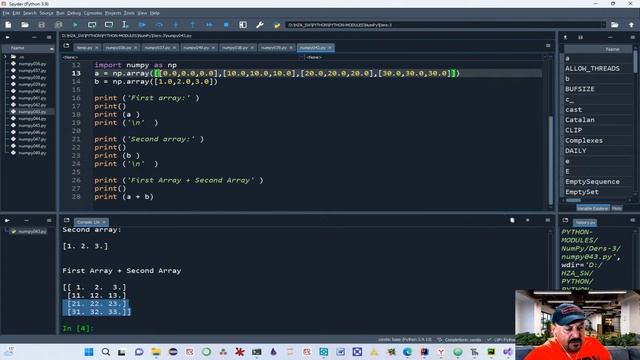Start debugging the file

[142, 25]
